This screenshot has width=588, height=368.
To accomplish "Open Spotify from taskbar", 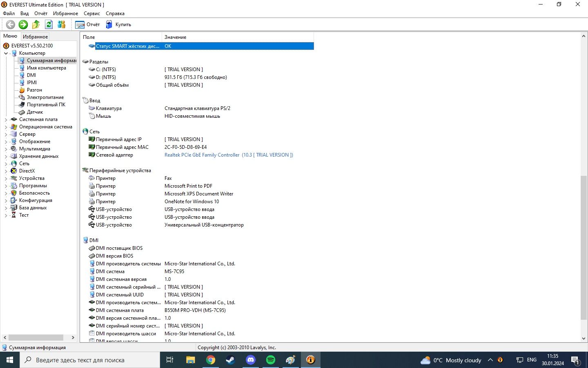I will pyautogui.click(x=271, y=360).
